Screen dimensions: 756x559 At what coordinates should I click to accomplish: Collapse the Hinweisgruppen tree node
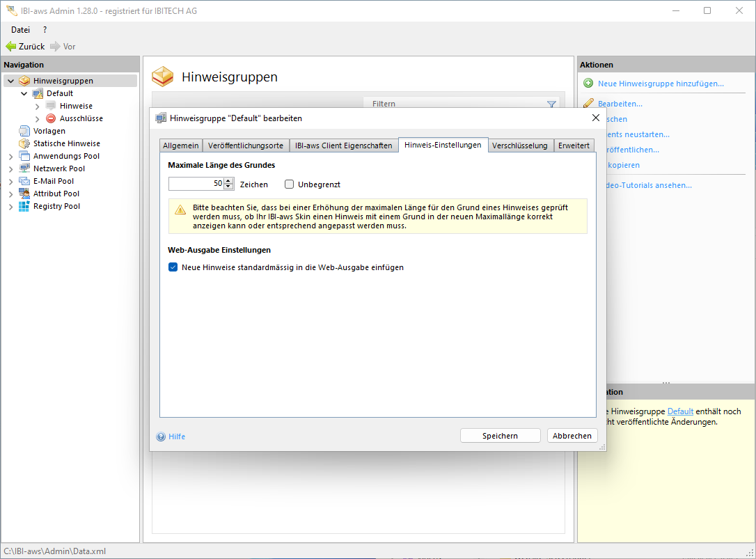[10, 81]
